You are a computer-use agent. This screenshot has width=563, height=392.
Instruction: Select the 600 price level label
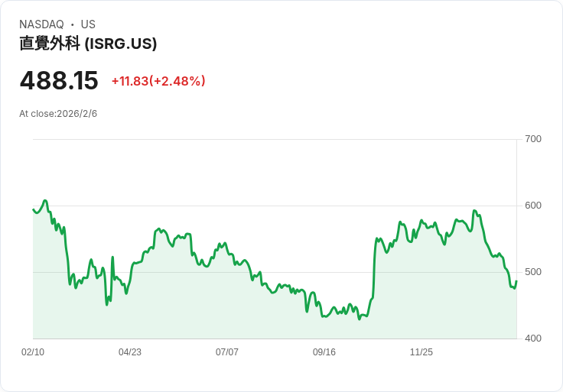coord(533,206)
